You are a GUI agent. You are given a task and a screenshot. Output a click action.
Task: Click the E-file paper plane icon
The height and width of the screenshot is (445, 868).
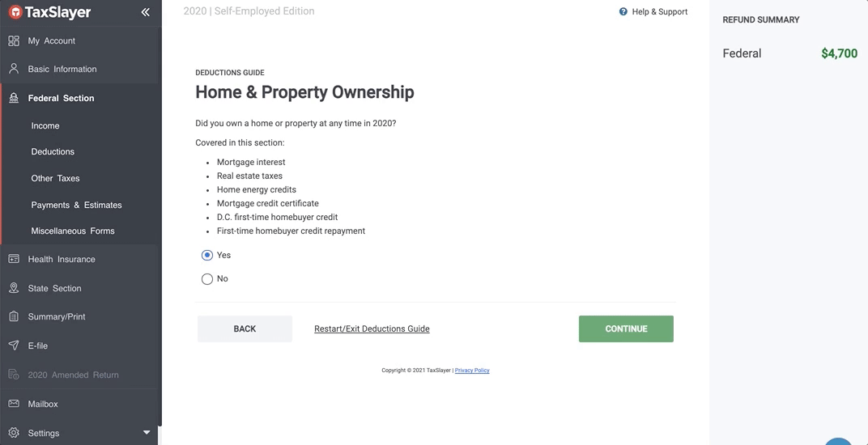pos(14,345)
